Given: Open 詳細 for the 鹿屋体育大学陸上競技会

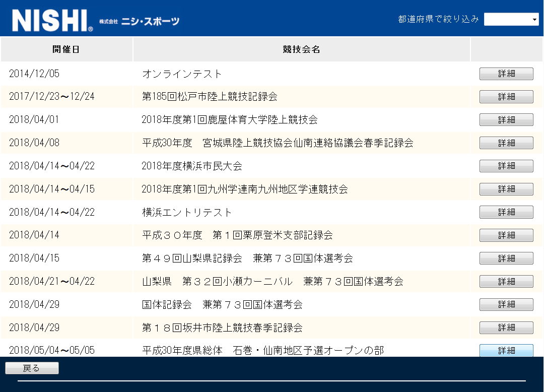Looking at the screenshot, I should click(x=506, y=119).
